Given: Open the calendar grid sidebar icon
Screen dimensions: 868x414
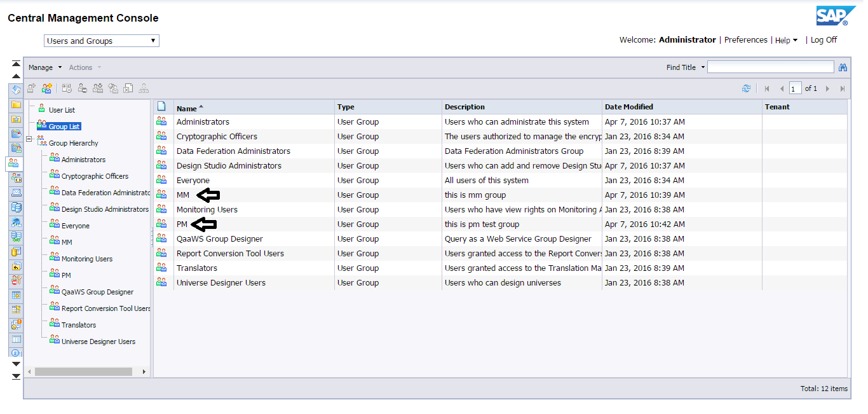Looking at the screenshot, I should click(x=16, y=294).
